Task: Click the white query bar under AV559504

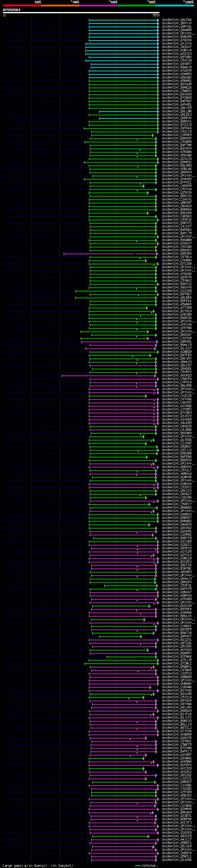Action: coord(81,13)
